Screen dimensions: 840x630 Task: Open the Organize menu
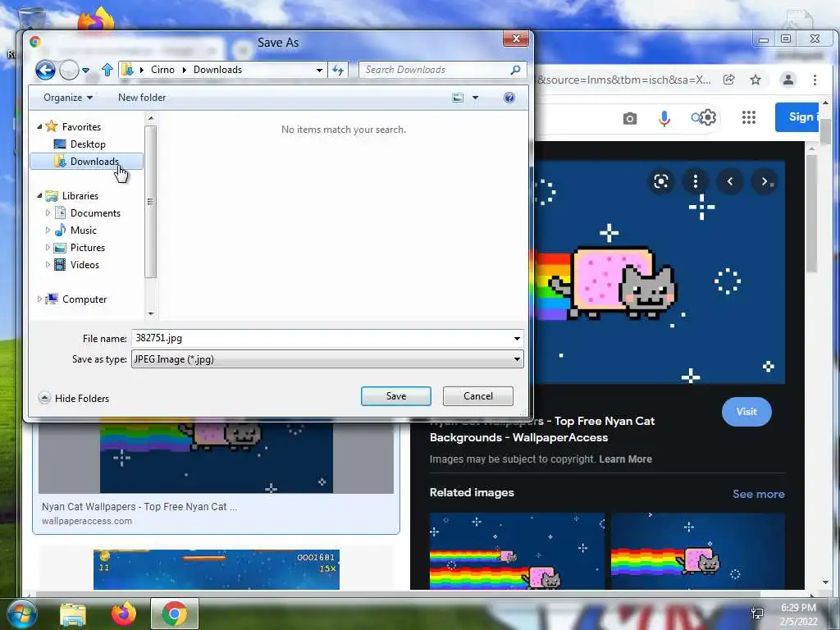click(68, 98)
